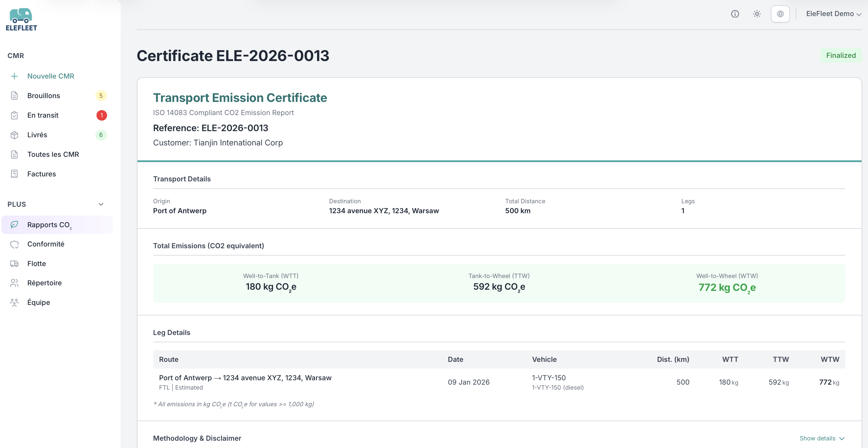Expand the EleFleet Demo account dropdown
The width and height of the screenshot is (868, 448).
tap(833, 14)
